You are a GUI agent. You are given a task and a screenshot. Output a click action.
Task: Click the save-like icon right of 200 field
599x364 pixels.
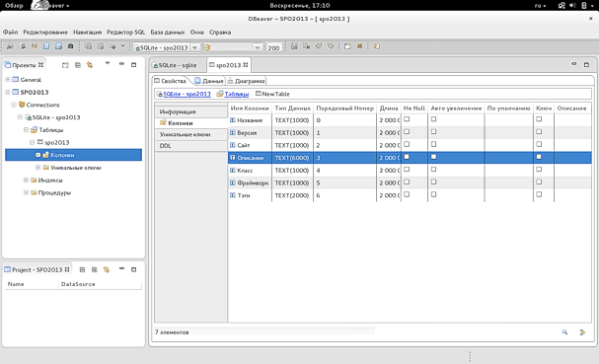[294, 46]
